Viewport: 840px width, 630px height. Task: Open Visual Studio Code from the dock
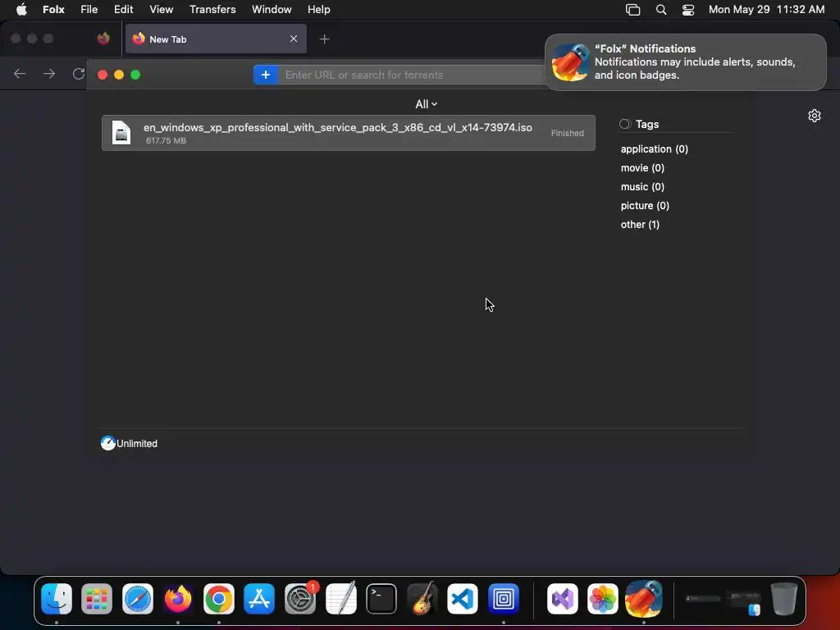tap(463, 598)
